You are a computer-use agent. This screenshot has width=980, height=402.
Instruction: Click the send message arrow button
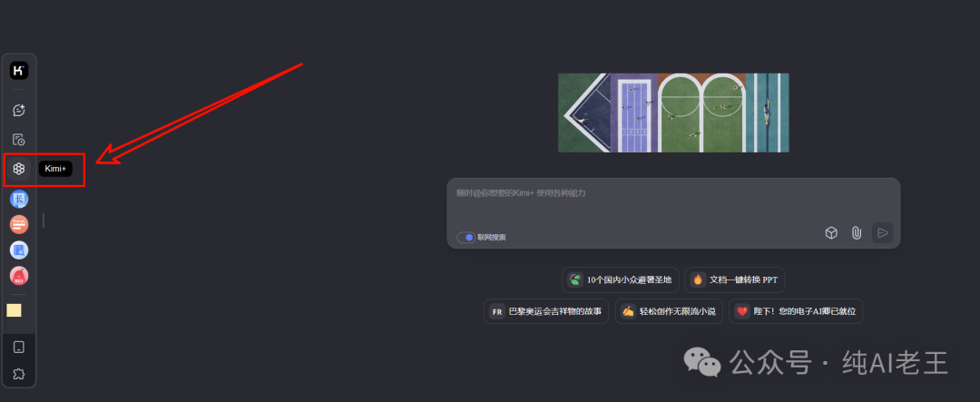point(883,233)
